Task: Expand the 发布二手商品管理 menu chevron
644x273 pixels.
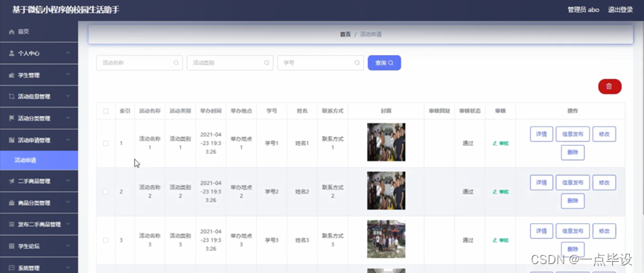Action: pos(68,224)
